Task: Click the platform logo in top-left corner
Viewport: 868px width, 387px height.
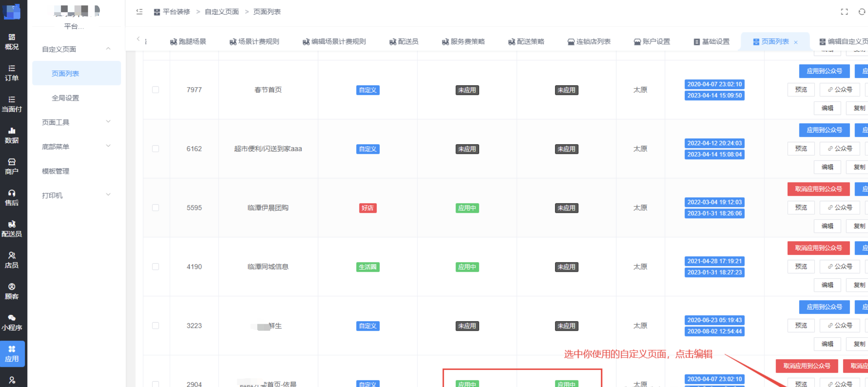Action: tap(12, 11)
